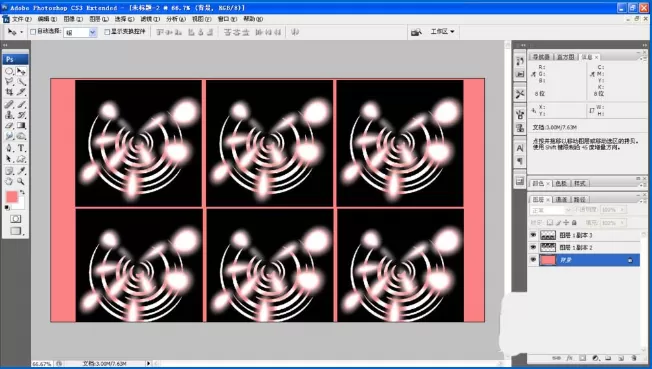Select the Custom Shape tool

click(x=21, y=159)
